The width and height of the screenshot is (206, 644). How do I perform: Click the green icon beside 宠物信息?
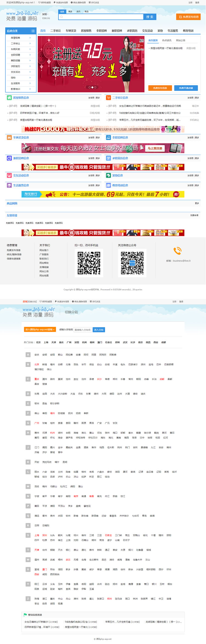108,176
